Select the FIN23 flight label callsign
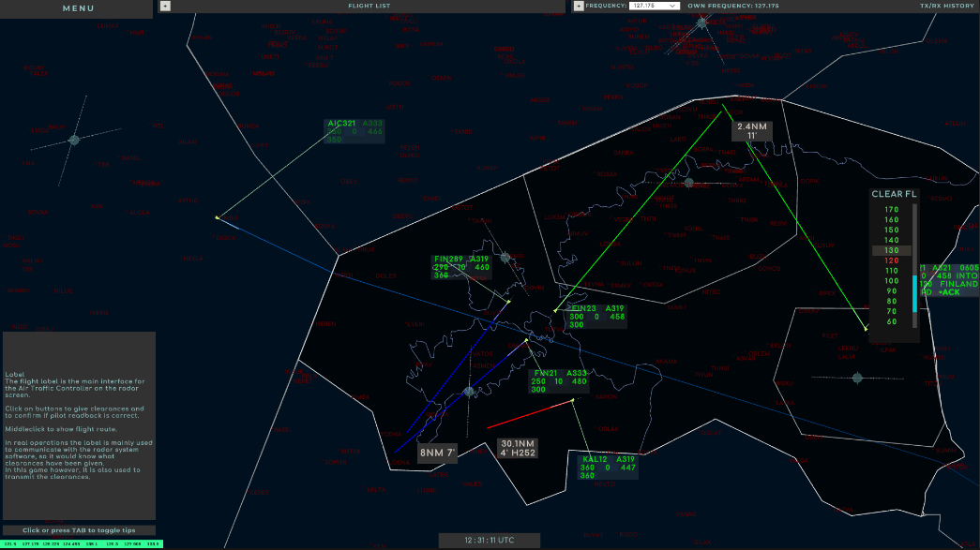Image resolution: width=980 pixels, height=550 pixels. pyautogui.click(x=584, y=308)
